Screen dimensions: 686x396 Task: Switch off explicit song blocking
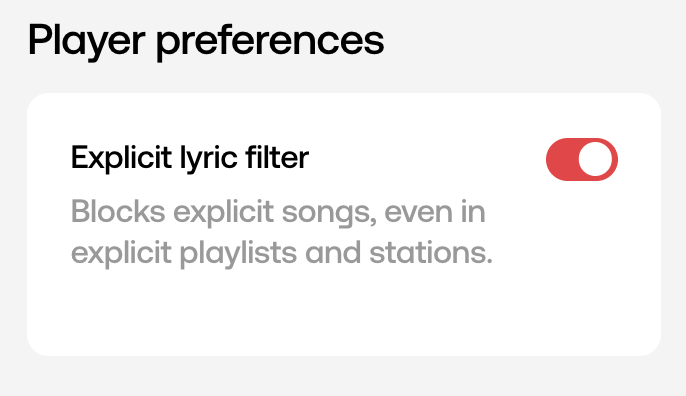581,159
